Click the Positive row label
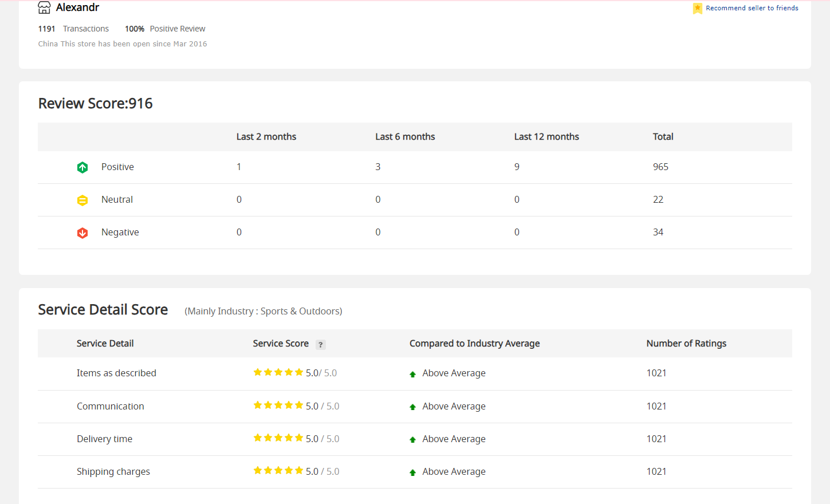Image resolution: width=830 pixels, height=504 pixels. tap(117, 167)
